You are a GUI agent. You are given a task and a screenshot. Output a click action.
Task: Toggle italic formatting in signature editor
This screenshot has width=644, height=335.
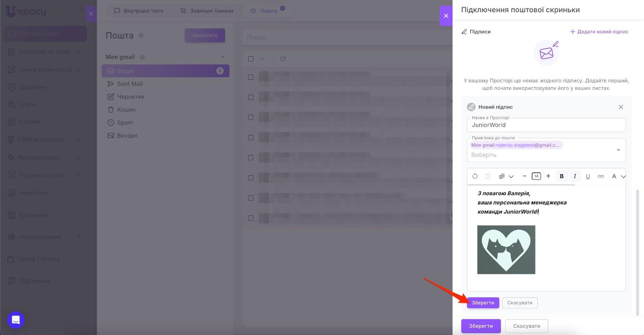coord(575,176)
